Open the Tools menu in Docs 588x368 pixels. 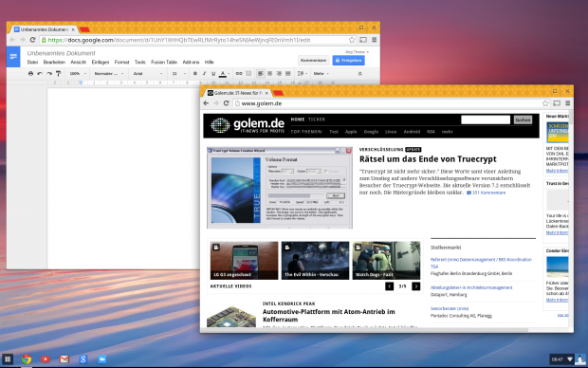(x=139, y=63)
